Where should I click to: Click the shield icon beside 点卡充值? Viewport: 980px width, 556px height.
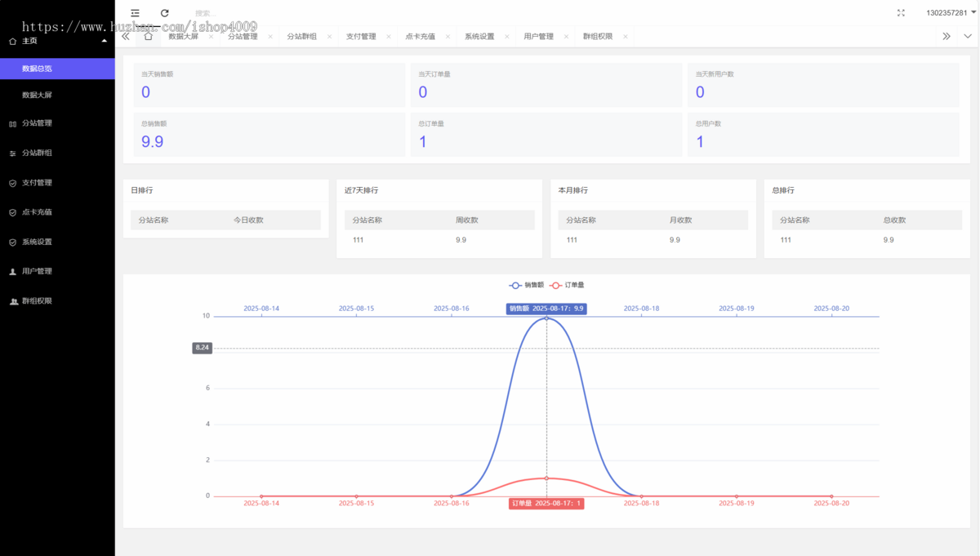tap(12, 212)
